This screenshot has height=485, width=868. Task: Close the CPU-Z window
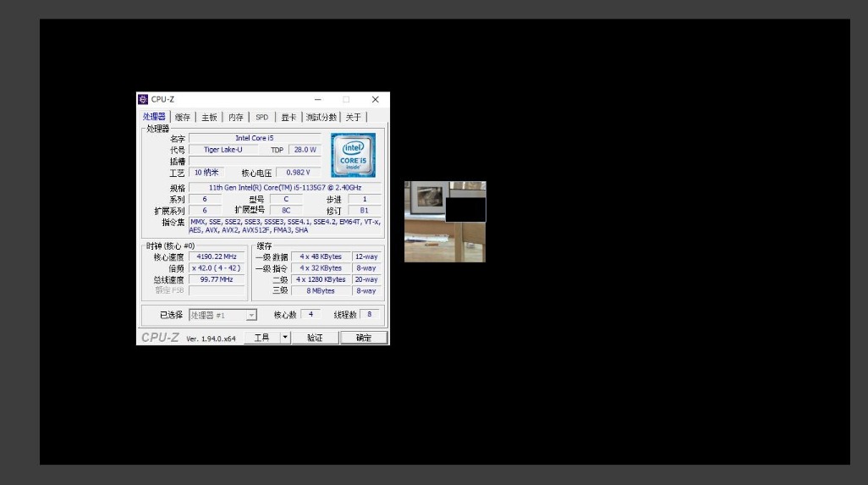tap(375, 100)
